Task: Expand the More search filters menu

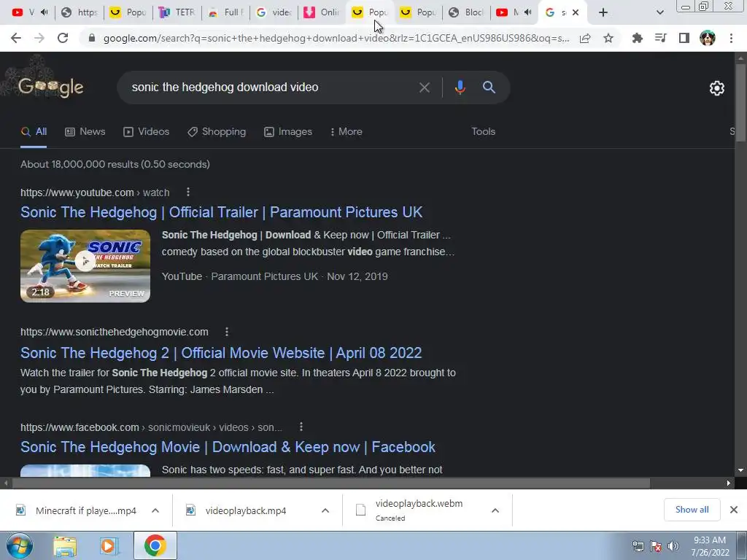Action: click(347, 132)
